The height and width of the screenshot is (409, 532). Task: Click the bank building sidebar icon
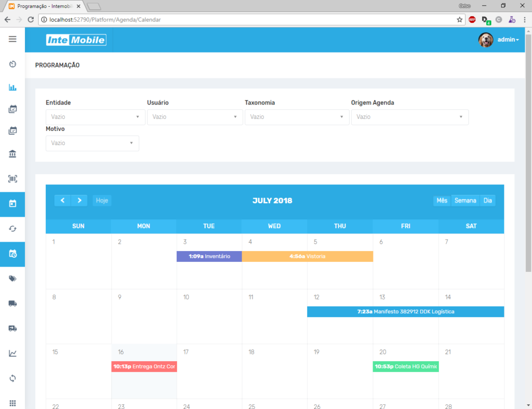coord(12,154)
